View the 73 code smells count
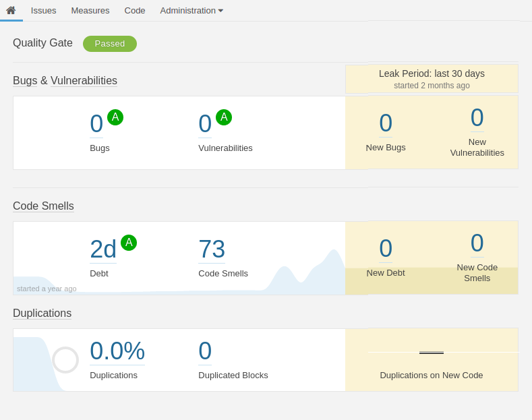This screenshot has height=420, width=532. [x=212, y=249]
